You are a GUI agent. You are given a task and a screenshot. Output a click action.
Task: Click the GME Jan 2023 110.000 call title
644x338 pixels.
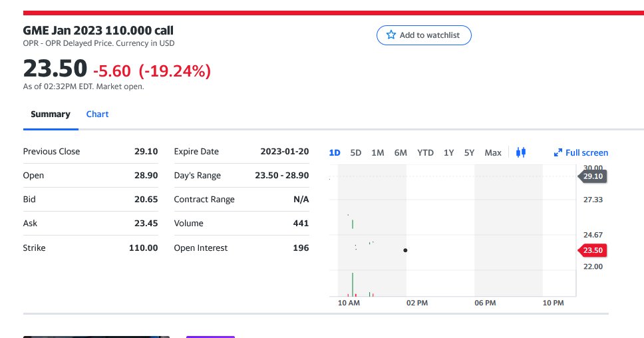click(x=98, y=31)
